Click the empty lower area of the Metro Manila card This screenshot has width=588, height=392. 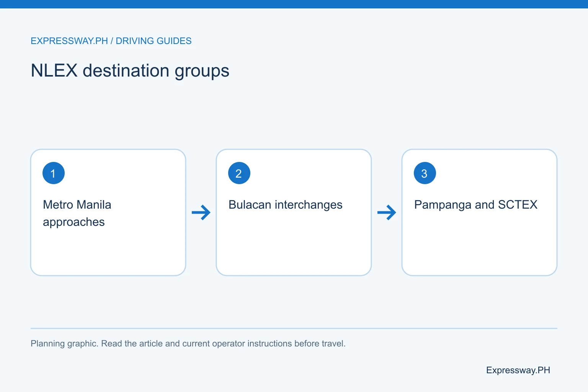[x=108, y=253]
